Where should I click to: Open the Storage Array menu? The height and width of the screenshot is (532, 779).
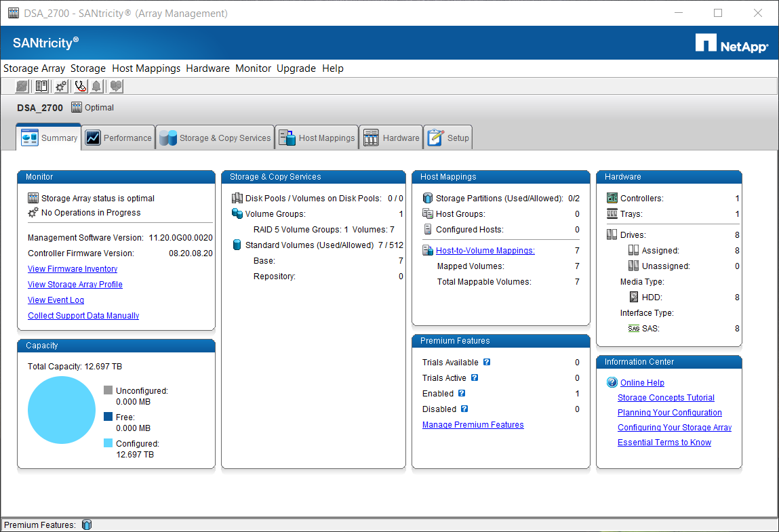coord(34,68)
